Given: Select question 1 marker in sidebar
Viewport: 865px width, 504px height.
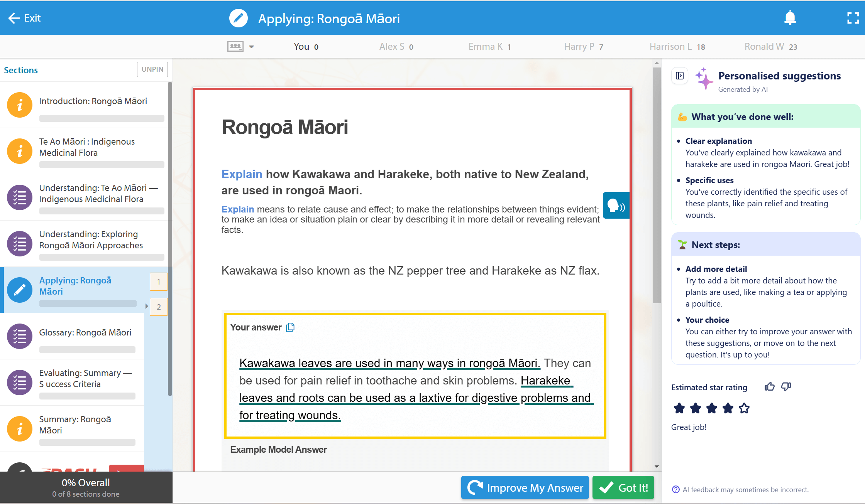Looking at the screenshot, I should tap(158, 282).
